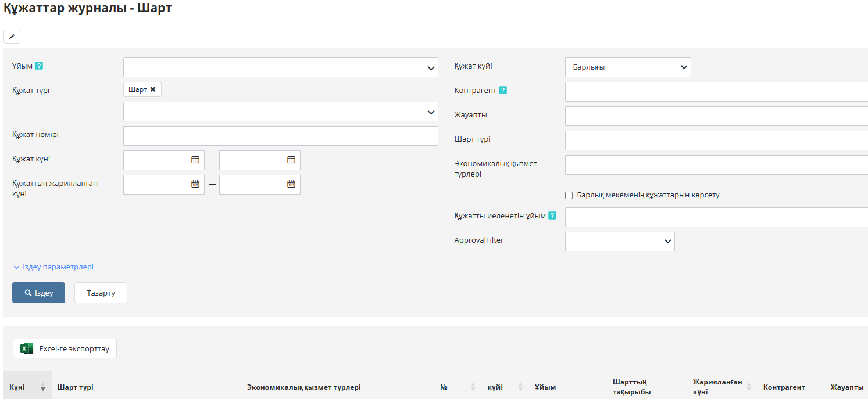Screen dimensions: 868x399
Task: Remove the Шарт tag with its x icon
Action: click(153, 89)
